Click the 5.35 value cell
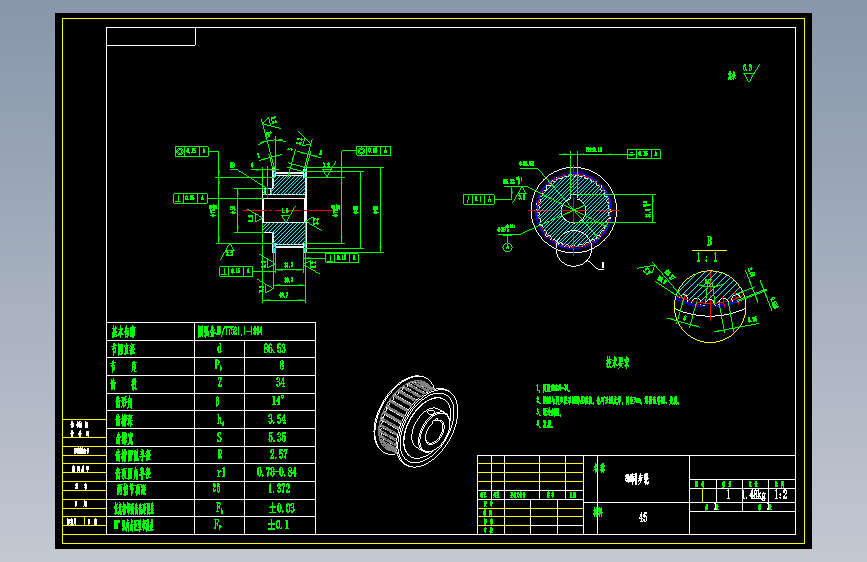867x562 pixels. (x=280, y=438)
